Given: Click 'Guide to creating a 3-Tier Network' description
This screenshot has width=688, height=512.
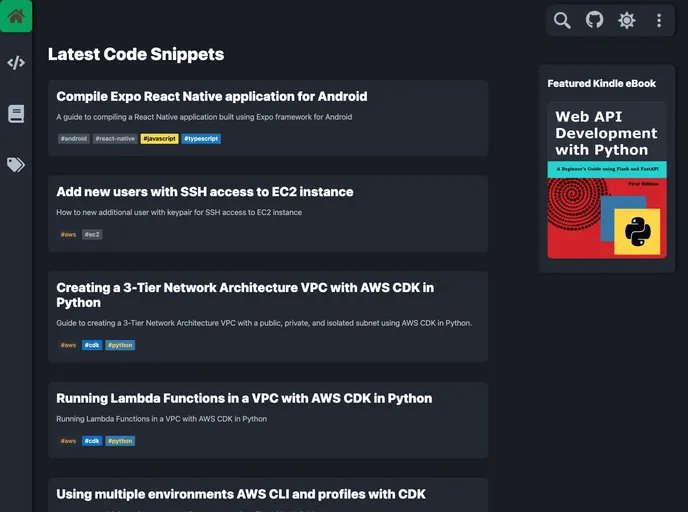Looking at the screenshot, I should (x=264, y=323).
